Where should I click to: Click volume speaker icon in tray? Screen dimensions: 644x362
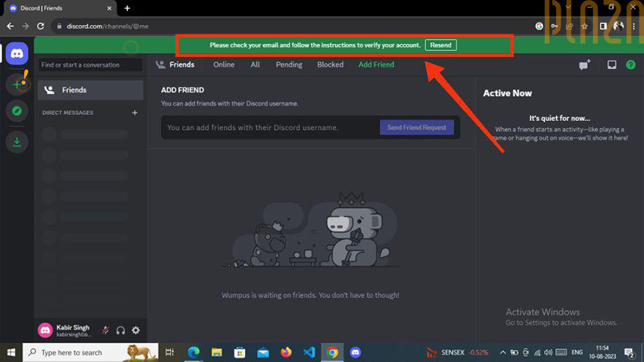click(549, 352)
